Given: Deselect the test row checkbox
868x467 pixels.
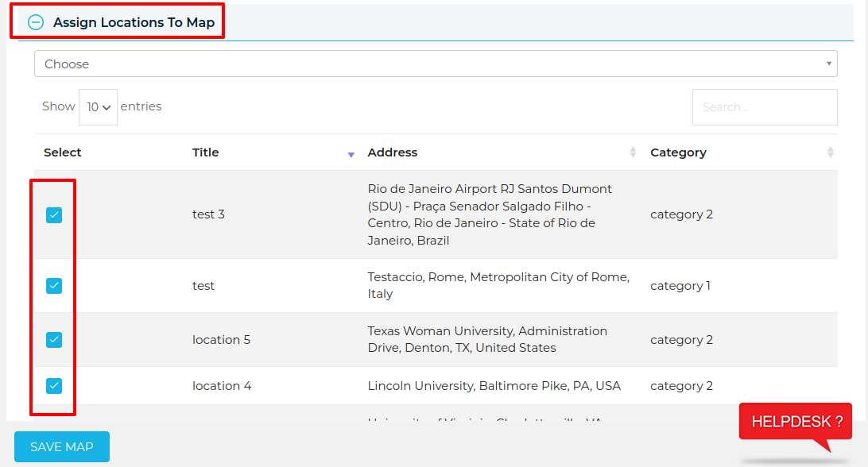Looking at the screenshot, I should [53, 285].
